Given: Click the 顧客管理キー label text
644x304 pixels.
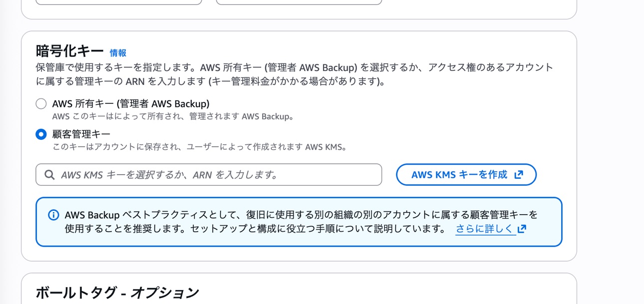Looking at the screenshot, I should coord(81,134).
